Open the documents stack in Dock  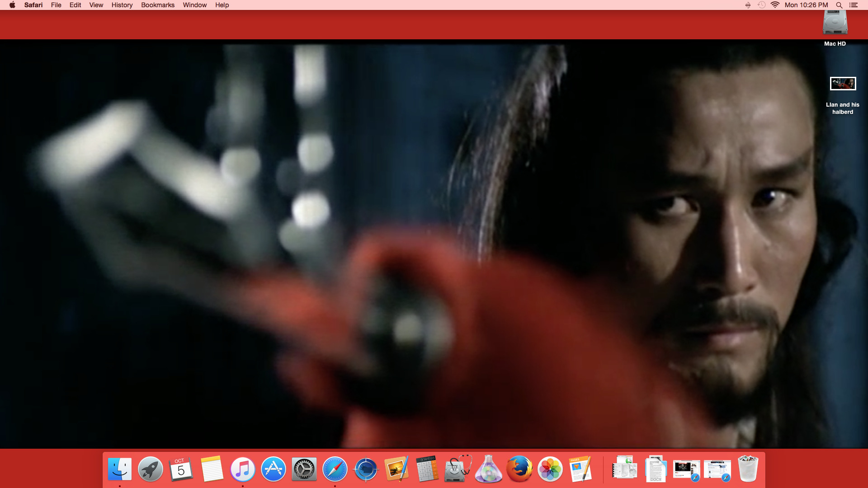coord(625,467)
